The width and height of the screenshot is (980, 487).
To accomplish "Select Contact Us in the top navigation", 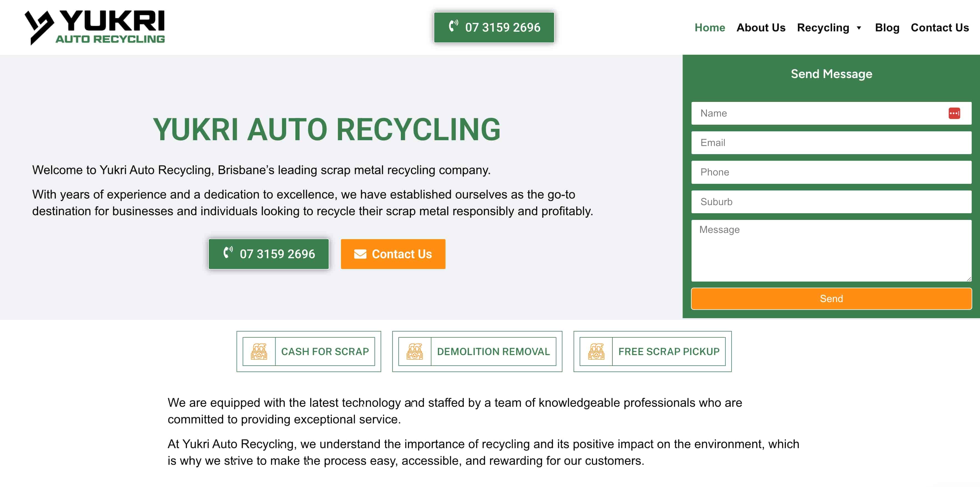I will [x=939, y=28].
